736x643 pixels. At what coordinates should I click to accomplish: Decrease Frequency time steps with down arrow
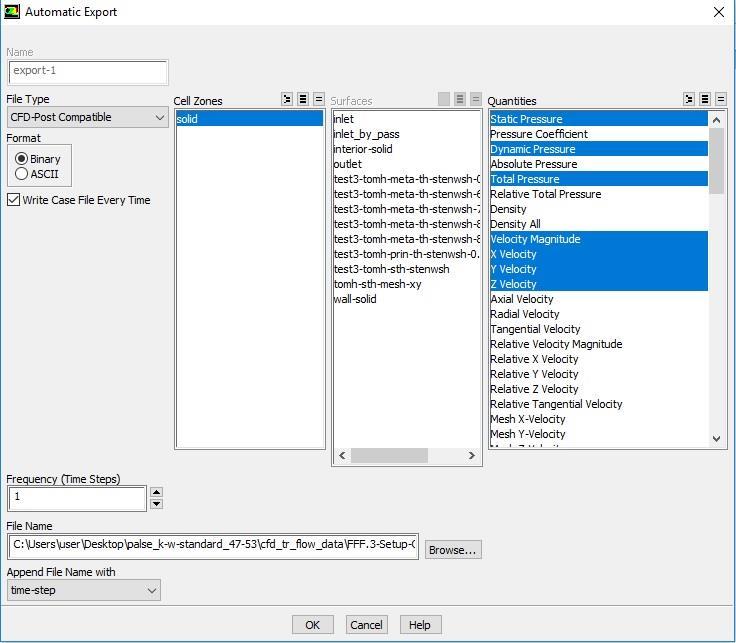(156, 504)
